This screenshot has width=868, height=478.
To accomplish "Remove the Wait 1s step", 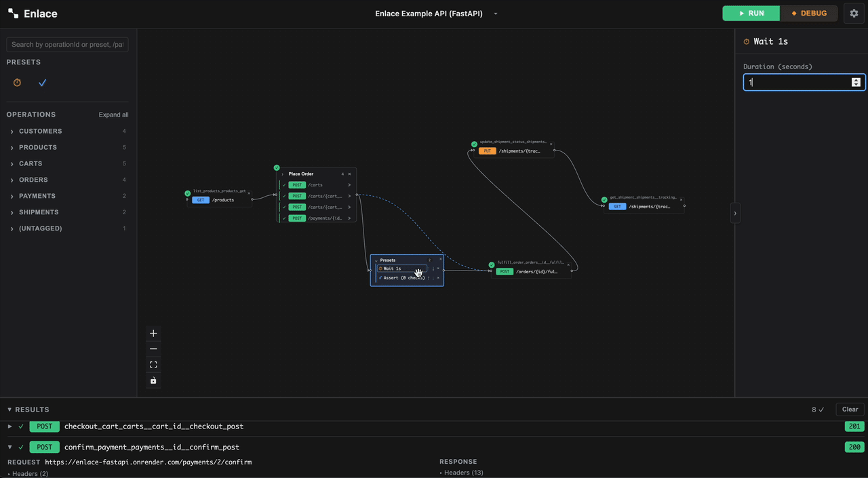I will pyautogui.click(x=438, y=268).
